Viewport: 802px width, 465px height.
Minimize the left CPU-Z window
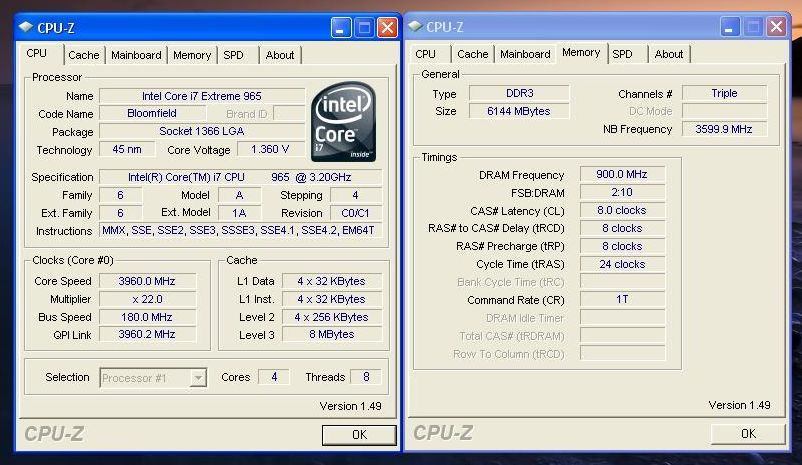tap(341, 28)
